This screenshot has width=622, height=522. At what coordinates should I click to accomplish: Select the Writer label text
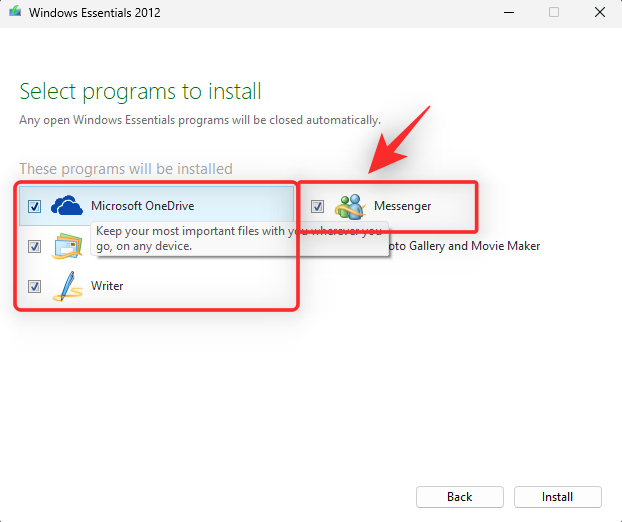[x=107, y=286]
